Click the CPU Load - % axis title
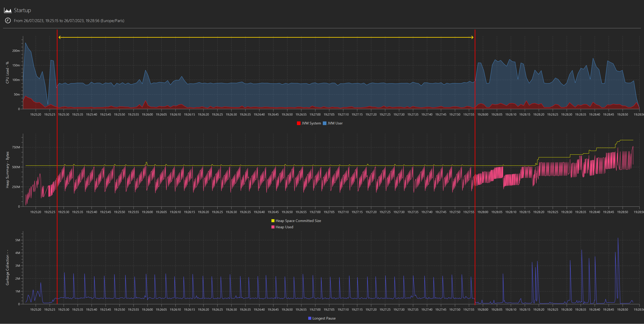This screenshot has width=644, height=324. 7,73
